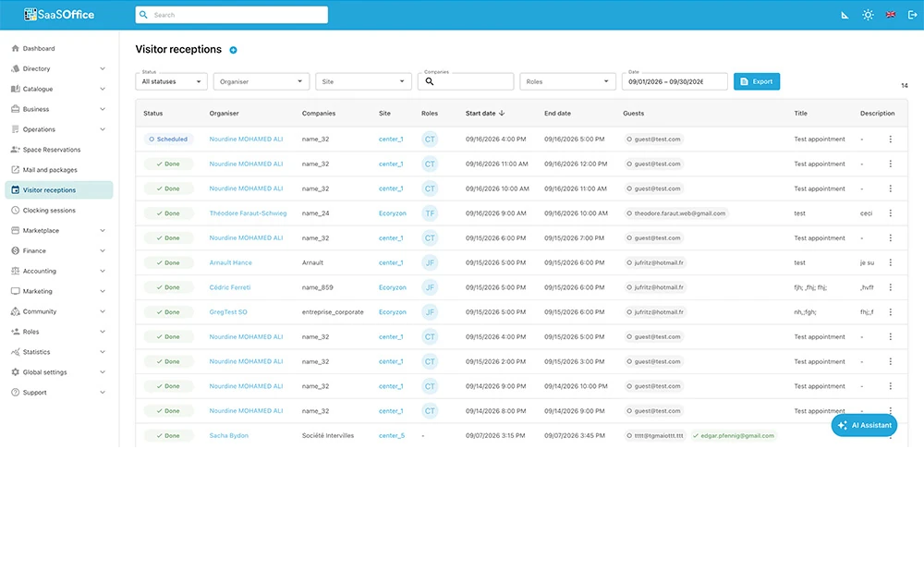Click entreprise_corporate company cell
Screen dimensions: 924x583
coord(333,312)
